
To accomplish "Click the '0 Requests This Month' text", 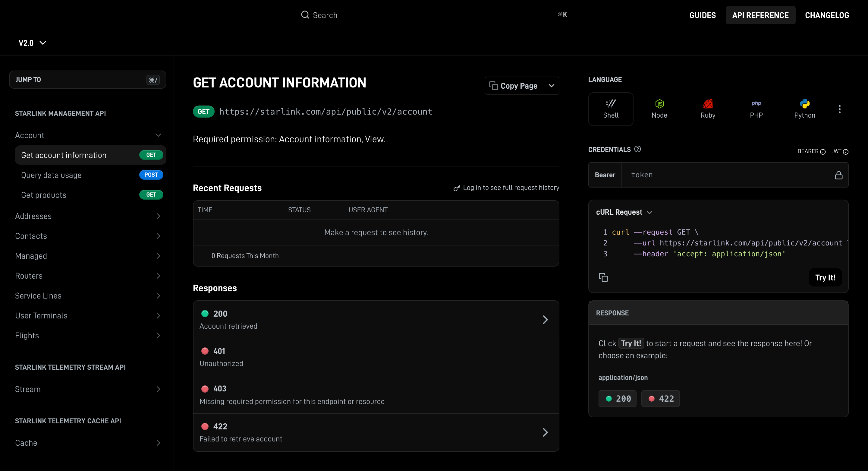I will click(245, 256).
